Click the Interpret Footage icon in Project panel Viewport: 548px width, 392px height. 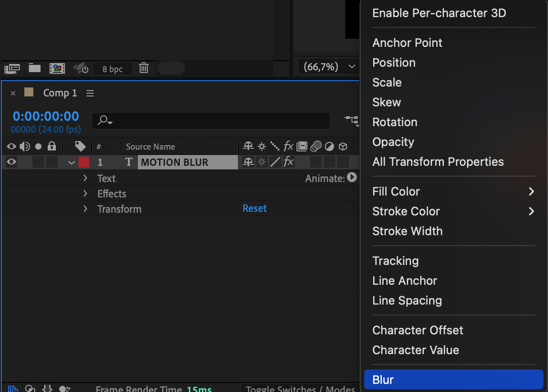pyautogui.click(x=12, y=68)
